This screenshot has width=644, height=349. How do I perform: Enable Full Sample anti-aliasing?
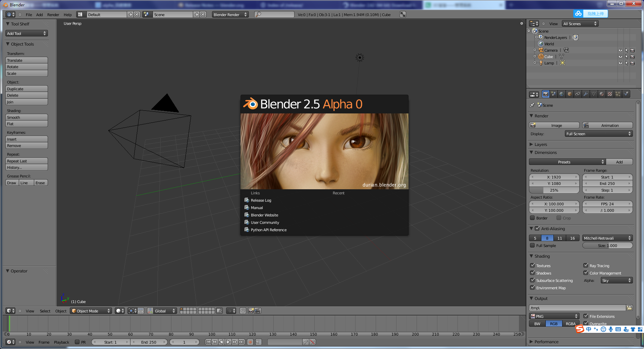533,245
